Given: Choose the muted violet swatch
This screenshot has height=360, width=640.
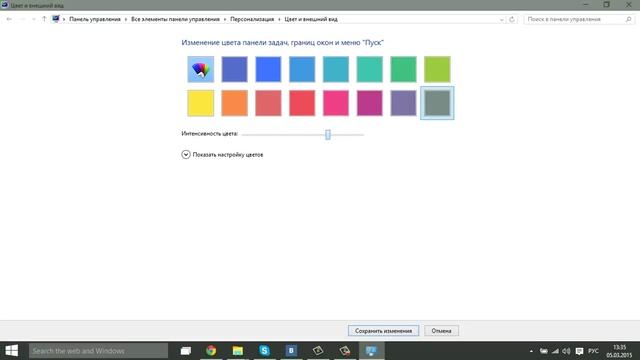Looking at the screenshot, I should pyautogui.click(x=403, y=103).
